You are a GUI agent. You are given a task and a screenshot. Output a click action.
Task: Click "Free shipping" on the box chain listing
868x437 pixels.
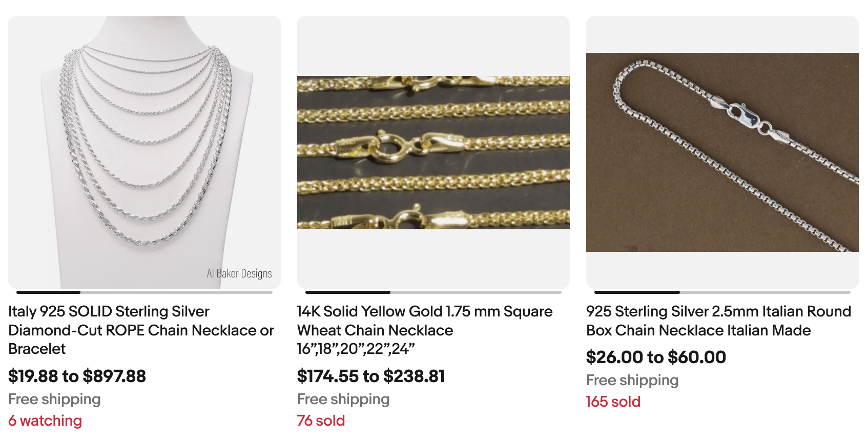click(x=632, y=381)
